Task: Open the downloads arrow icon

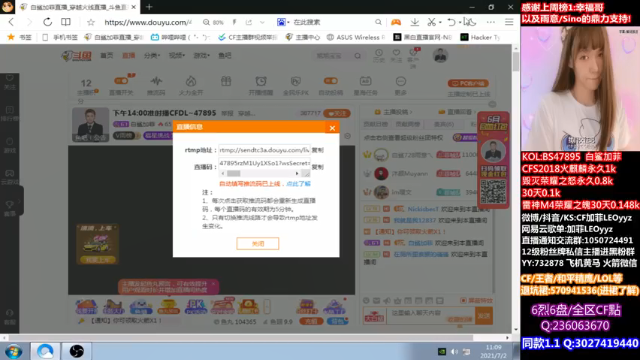Action: (415, 22)
